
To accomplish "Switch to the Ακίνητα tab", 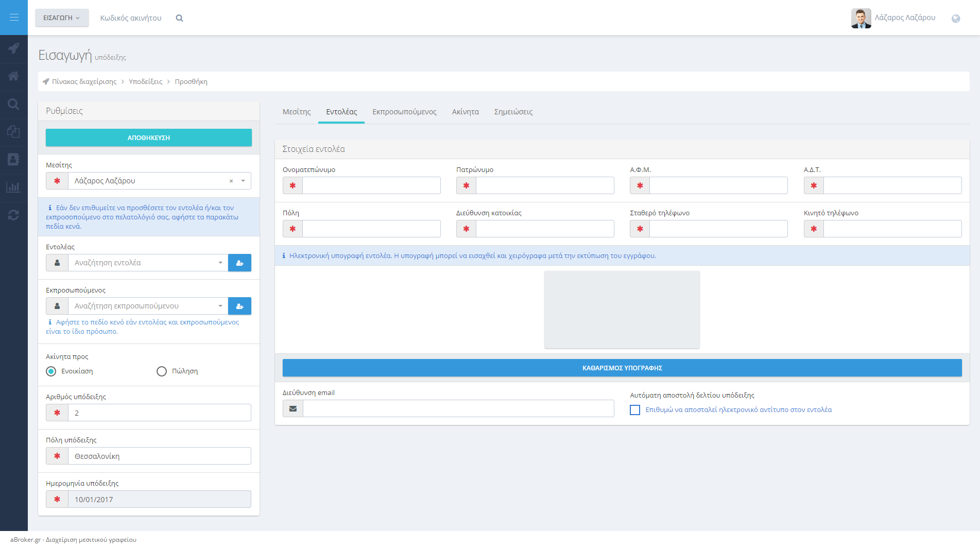I will [x=465, y=112].
